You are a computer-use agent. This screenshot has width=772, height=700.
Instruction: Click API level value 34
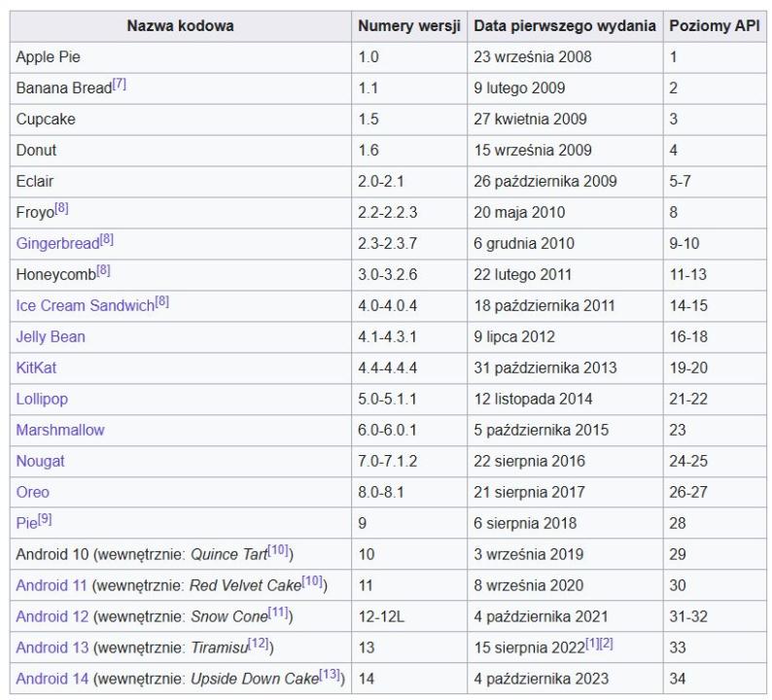pyautogui.click(x=678, y=679)
